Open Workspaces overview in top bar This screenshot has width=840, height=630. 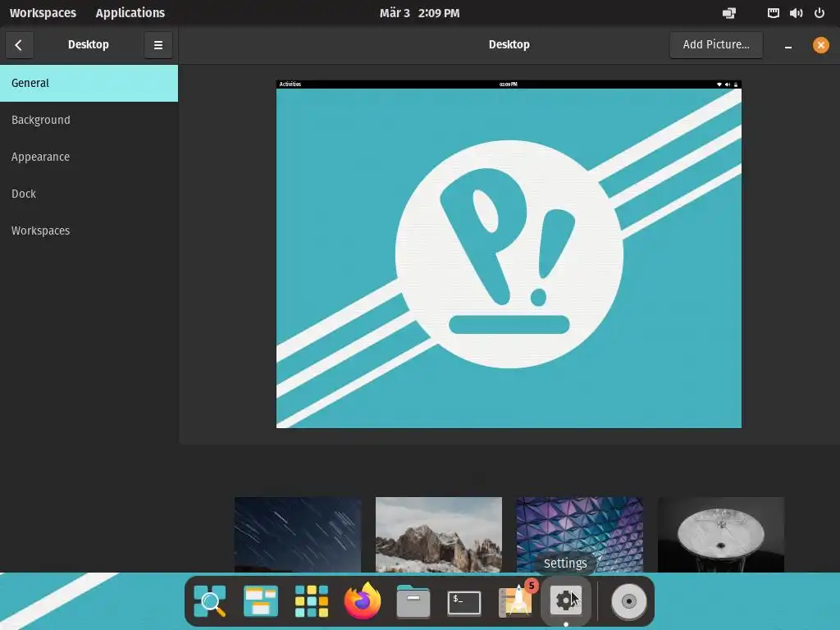[x=43, y=13]
